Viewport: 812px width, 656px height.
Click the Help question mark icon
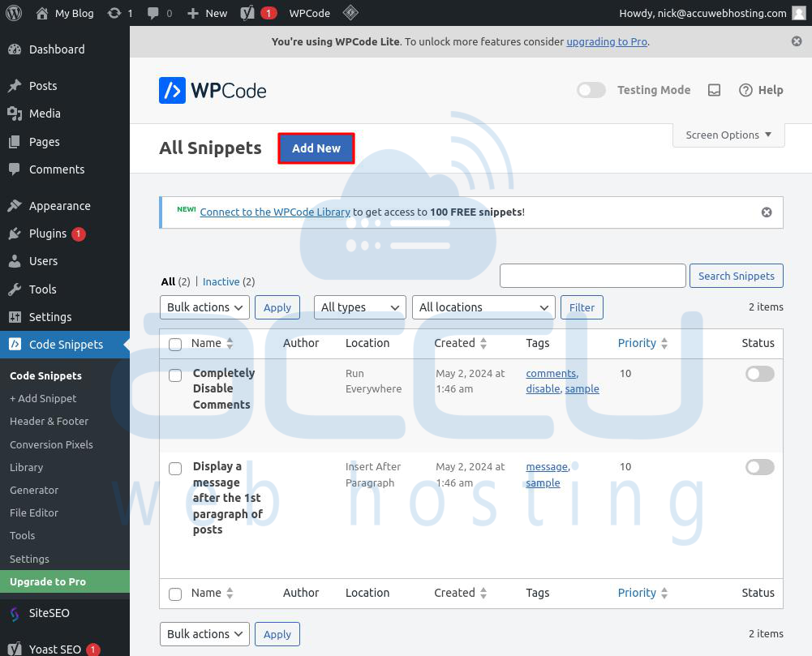tap(745, 90)
